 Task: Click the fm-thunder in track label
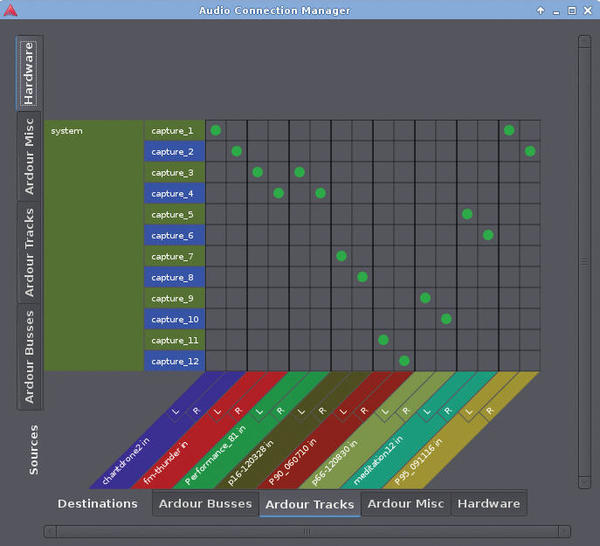pos(166,463)
